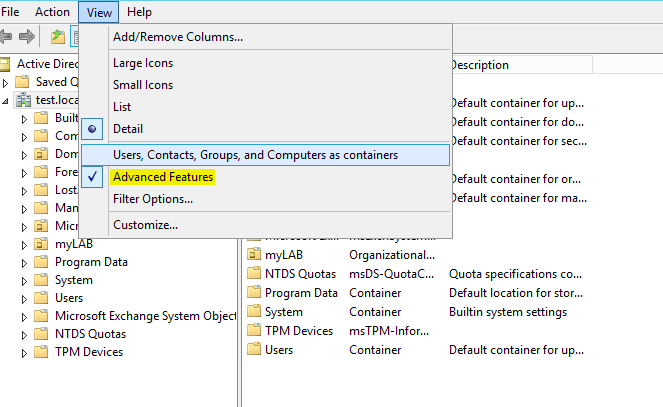The height and width of the screenshot is (407, 663).
Task: Click the System folder icon in right pane
Action: click(x=253, y=312)
